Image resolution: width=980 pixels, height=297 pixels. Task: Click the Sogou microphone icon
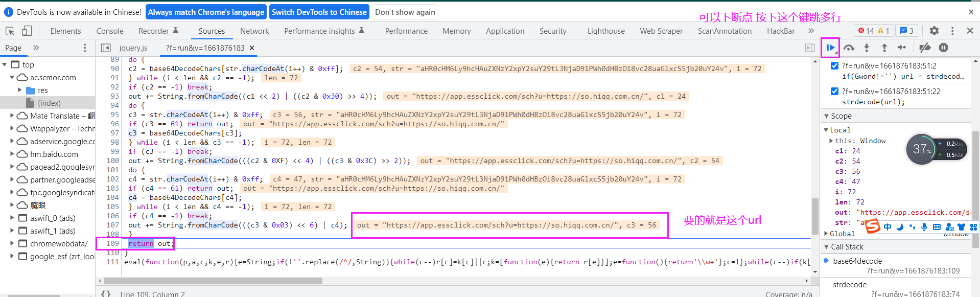pyautogui.click(x=924, y=227)
